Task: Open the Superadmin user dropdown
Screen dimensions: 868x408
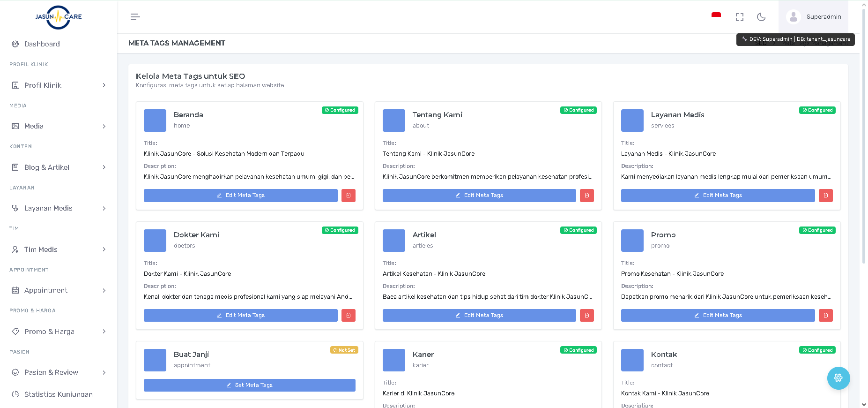Action: (x=814, y=17)
